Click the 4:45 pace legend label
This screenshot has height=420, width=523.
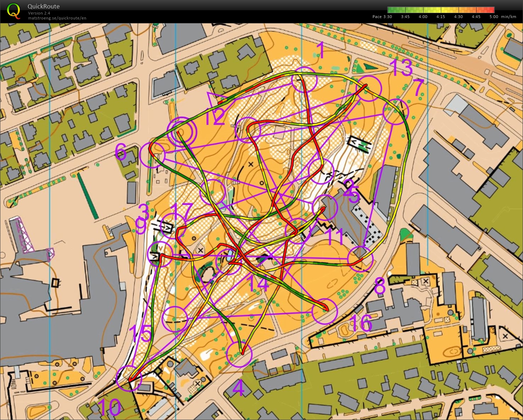click(x=476, y=17)
